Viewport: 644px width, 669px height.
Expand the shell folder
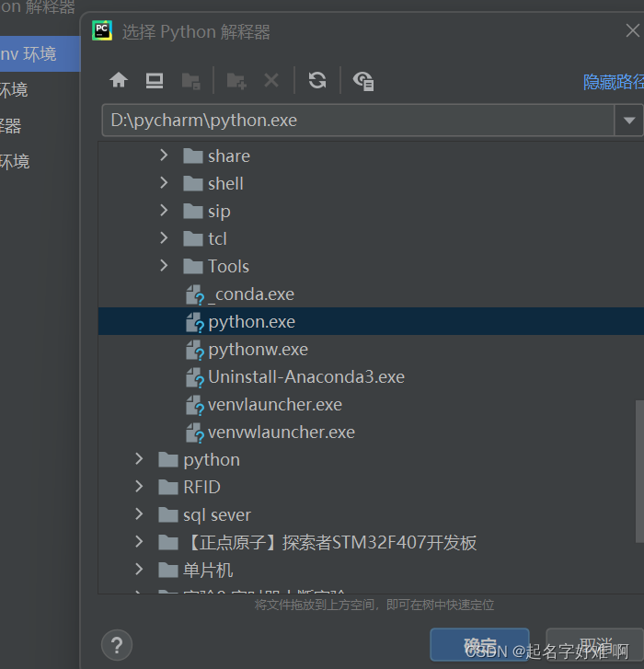coord(164,182)
